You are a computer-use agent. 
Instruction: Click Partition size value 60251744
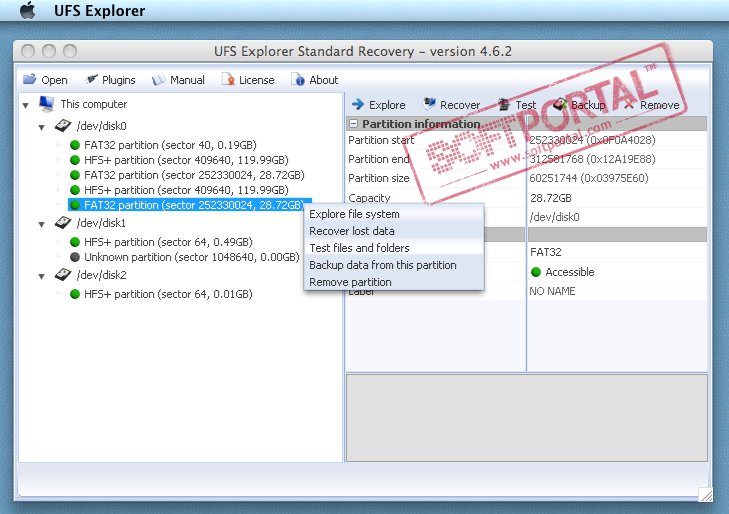589,178
